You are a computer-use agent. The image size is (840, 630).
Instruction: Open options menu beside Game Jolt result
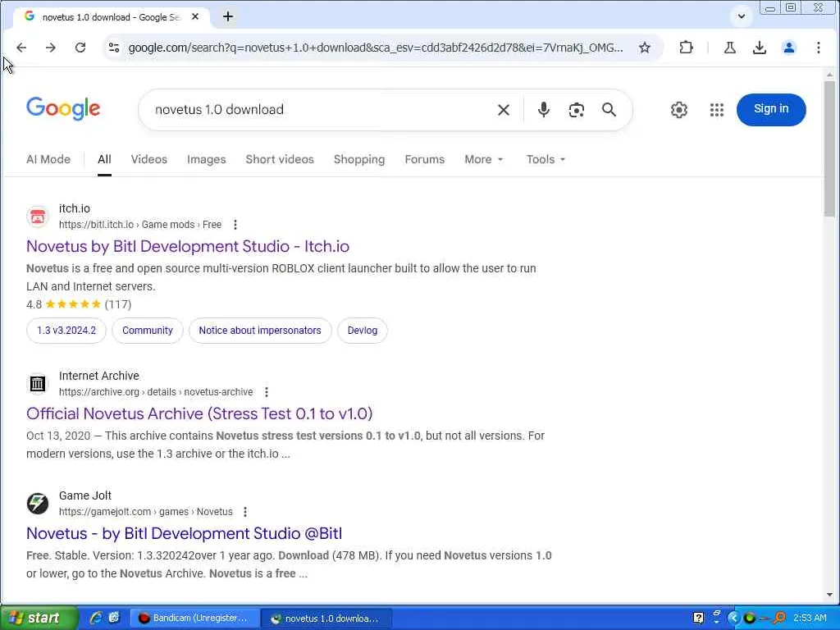click(244, 512)
